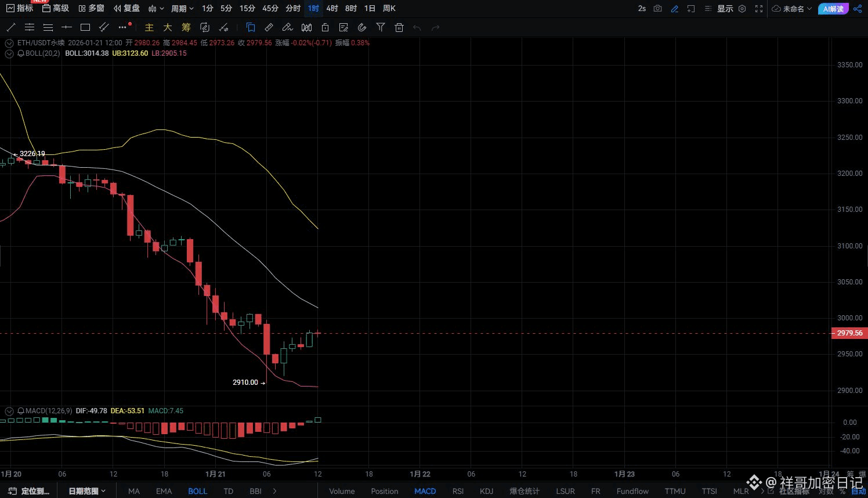Image resolution: width=868 pixels, height=498 pixels.
Task: Collapse the MACD indicator panel chevron
Action: [9, 411]
